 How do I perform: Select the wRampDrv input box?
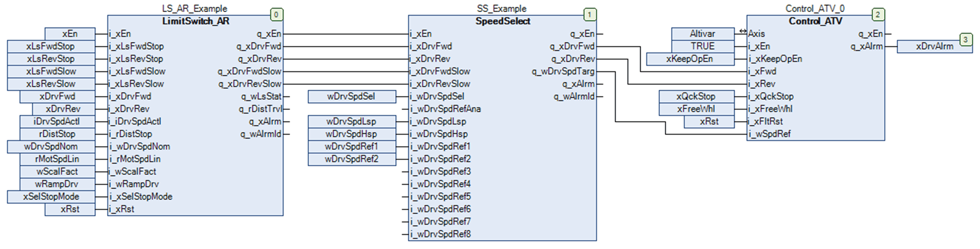(57, 184)
